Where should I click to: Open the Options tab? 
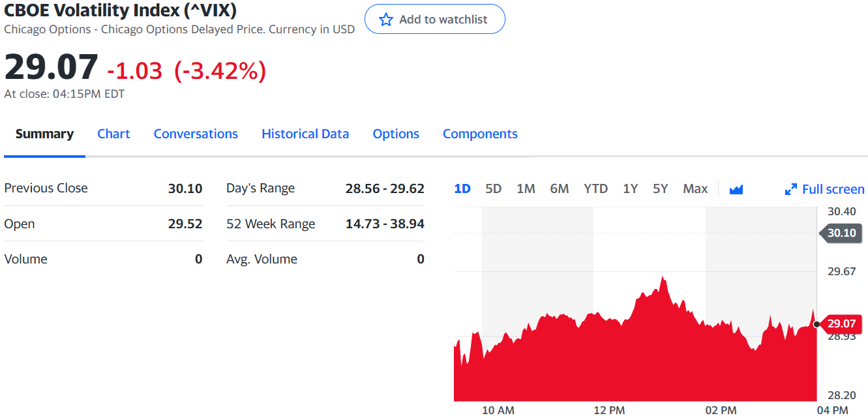click(396, 134)
